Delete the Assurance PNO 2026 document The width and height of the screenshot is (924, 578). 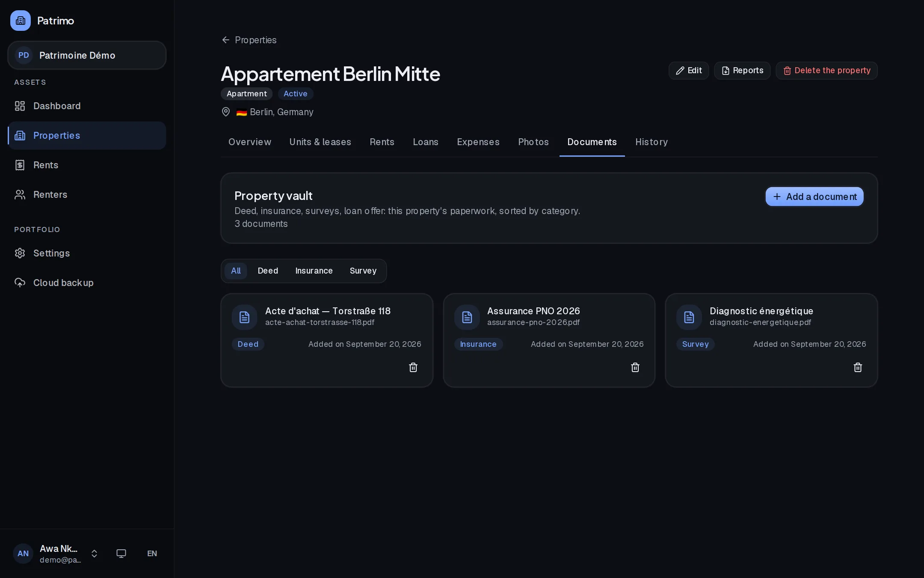(x=635, y=367)
